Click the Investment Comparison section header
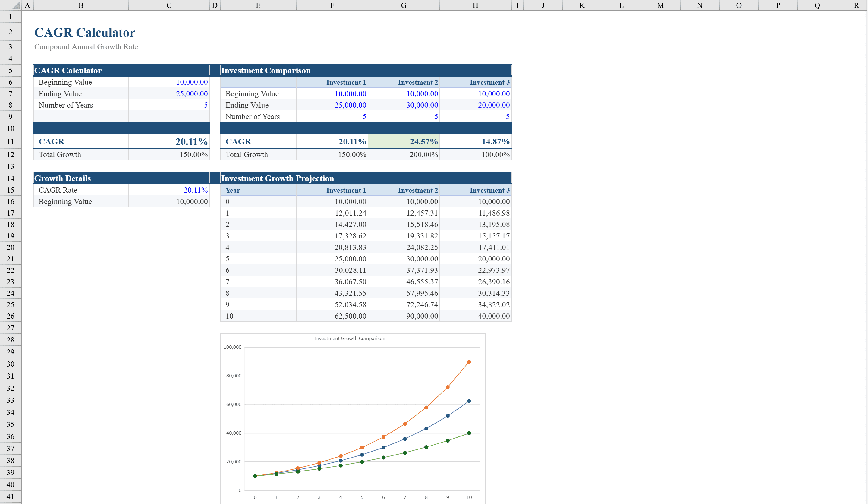Image resolution: width=868 pixels, height=504 pixels. pyautogui.click(x=266, y=70)
